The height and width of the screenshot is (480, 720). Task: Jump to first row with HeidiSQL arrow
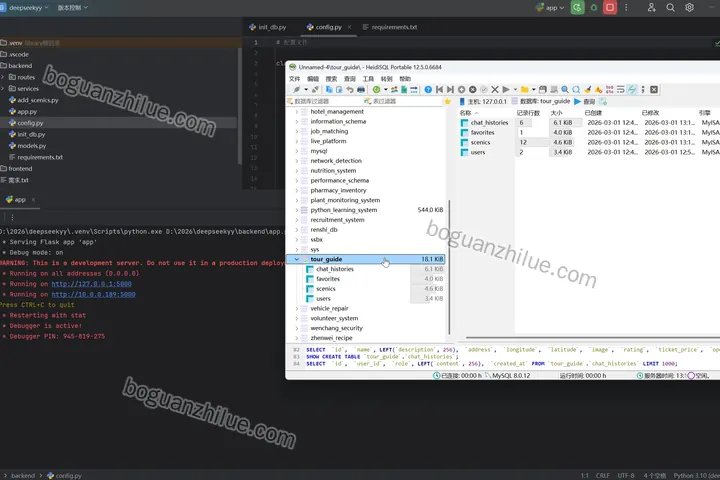coord(439,90)
